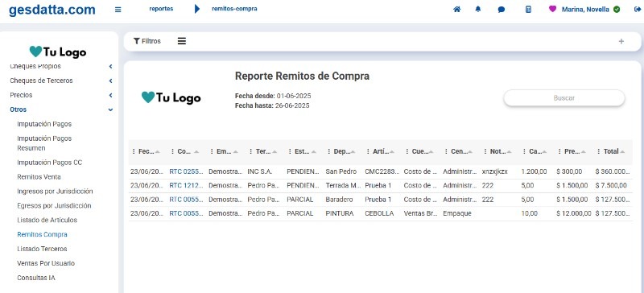Open Listado de Artículos in sidebar
This screenshot has height=293, width=644.
pyautogui.click(x=47, y=221)
